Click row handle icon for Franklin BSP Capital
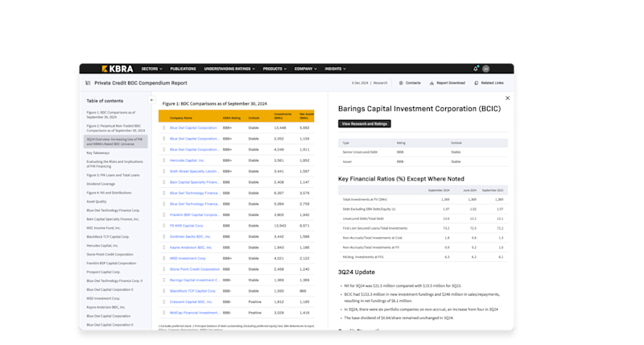Image resolution: width=644 pixels, height=345 pixels. tap(164, 214)
